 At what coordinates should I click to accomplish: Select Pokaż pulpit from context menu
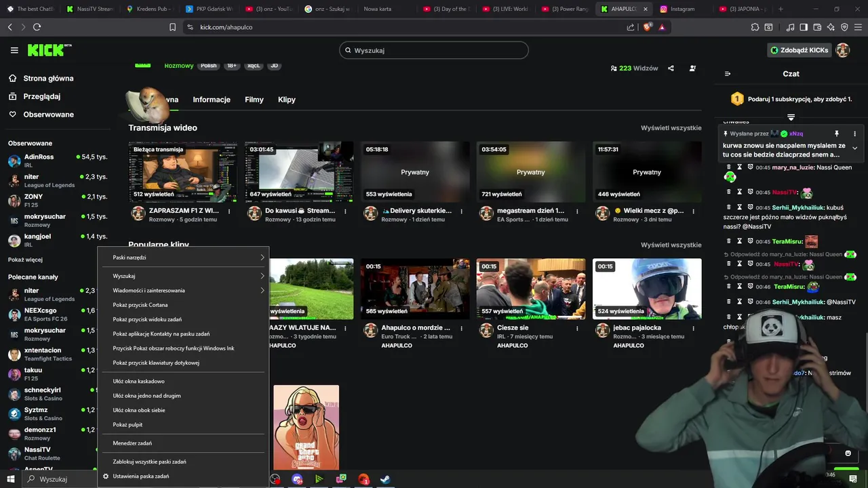(183, 425)
